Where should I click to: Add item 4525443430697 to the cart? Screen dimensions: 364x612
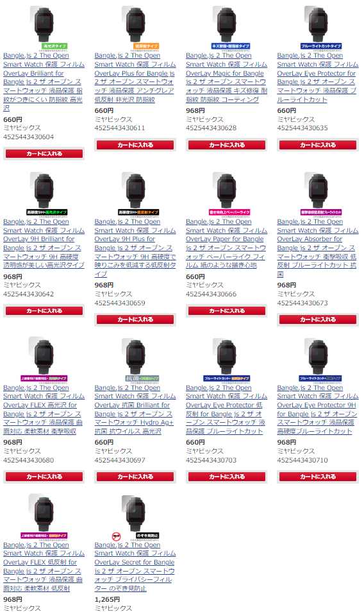point(135,477)
